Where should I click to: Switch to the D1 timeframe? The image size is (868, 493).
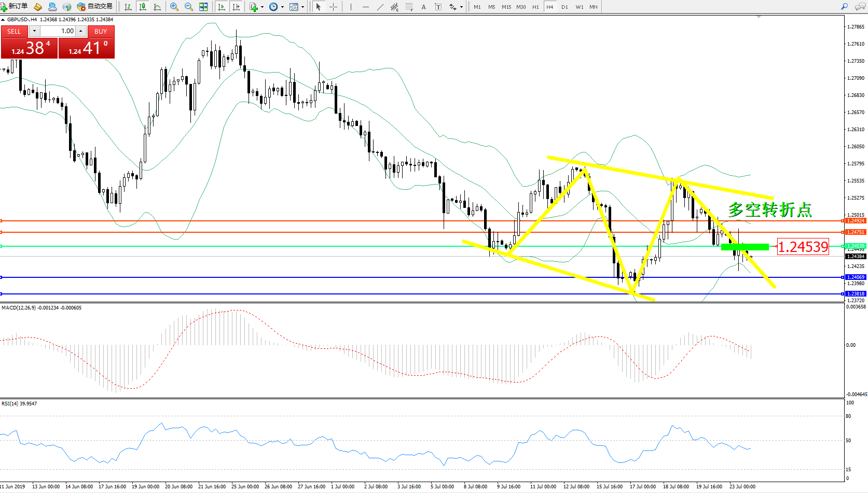point(564,7)
